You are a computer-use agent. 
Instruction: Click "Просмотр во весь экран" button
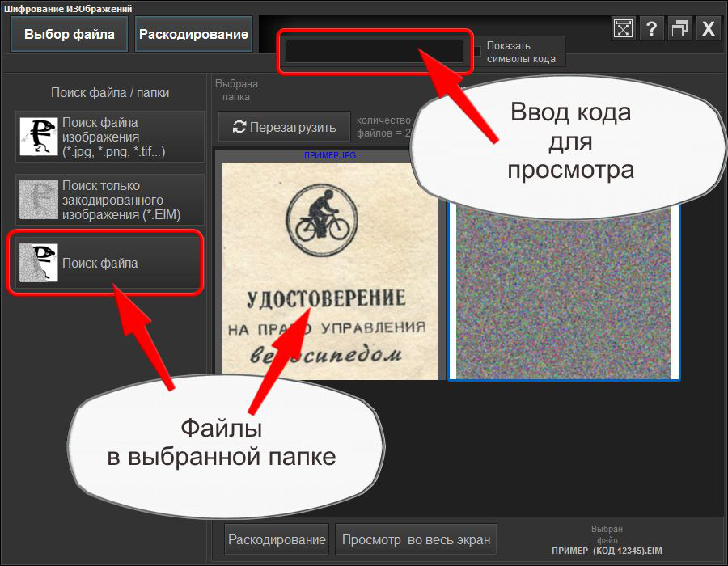[x=416, y=539]
